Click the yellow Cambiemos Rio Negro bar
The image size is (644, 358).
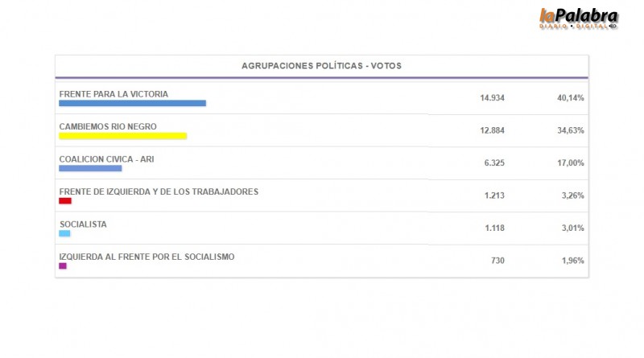click(123, 136)
